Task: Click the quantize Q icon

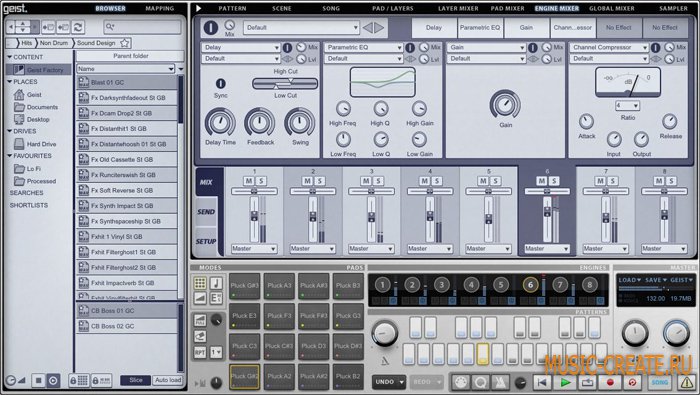Action: [x=481, y=382]
